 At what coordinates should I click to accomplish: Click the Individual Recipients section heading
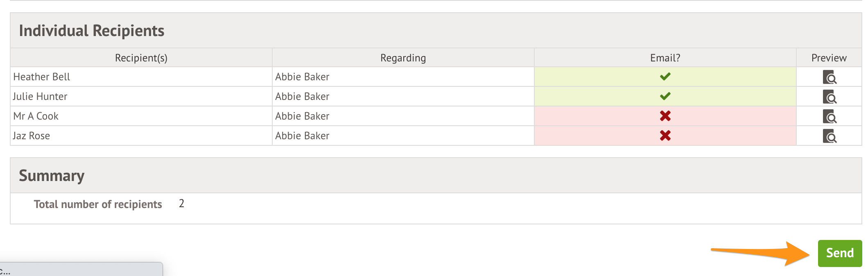[x=92, y=31]
